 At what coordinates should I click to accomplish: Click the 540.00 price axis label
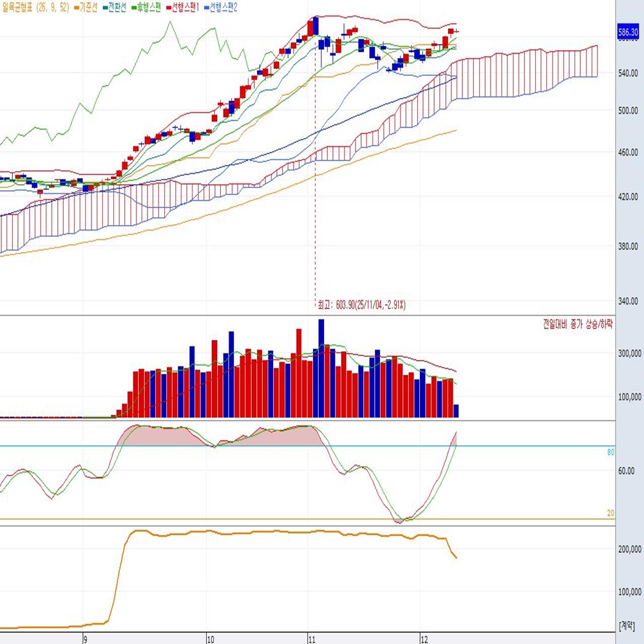[629, 73]
